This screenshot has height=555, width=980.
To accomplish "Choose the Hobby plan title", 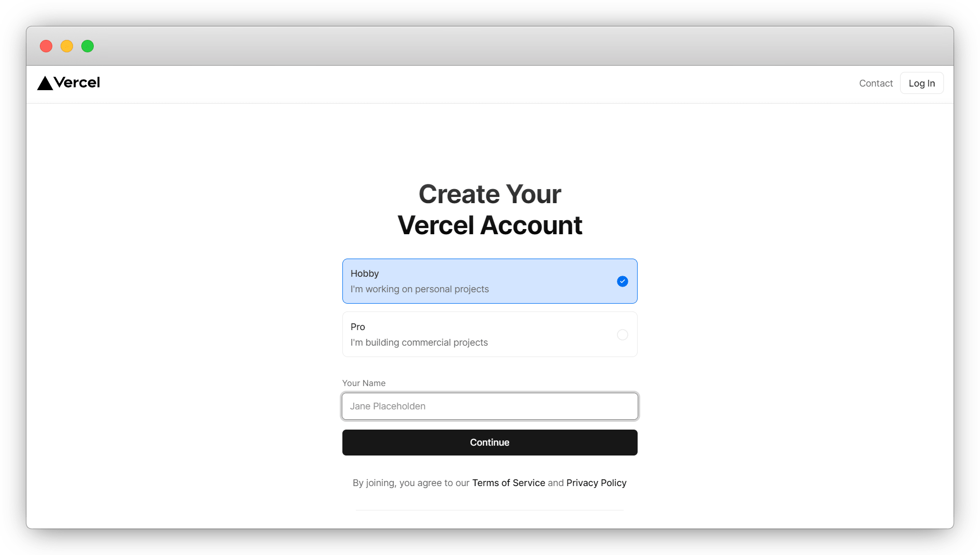I will point(365,274).
